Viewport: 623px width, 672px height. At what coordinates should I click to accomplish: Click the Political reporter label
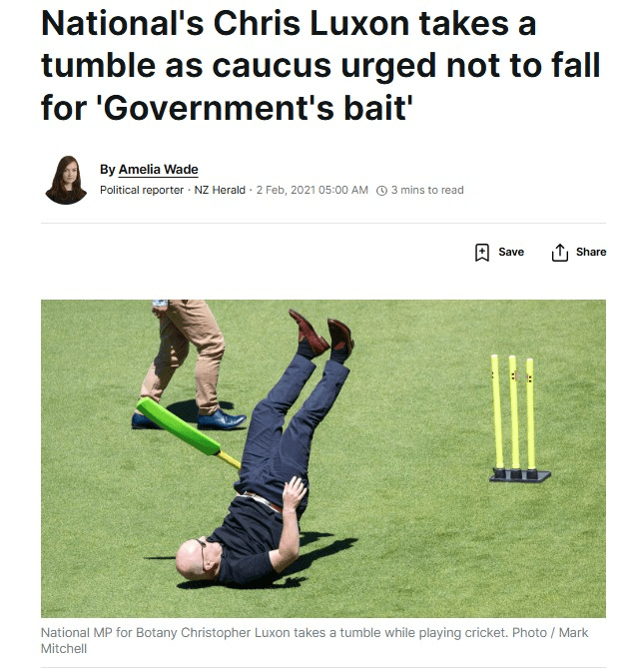pos(142,190)
